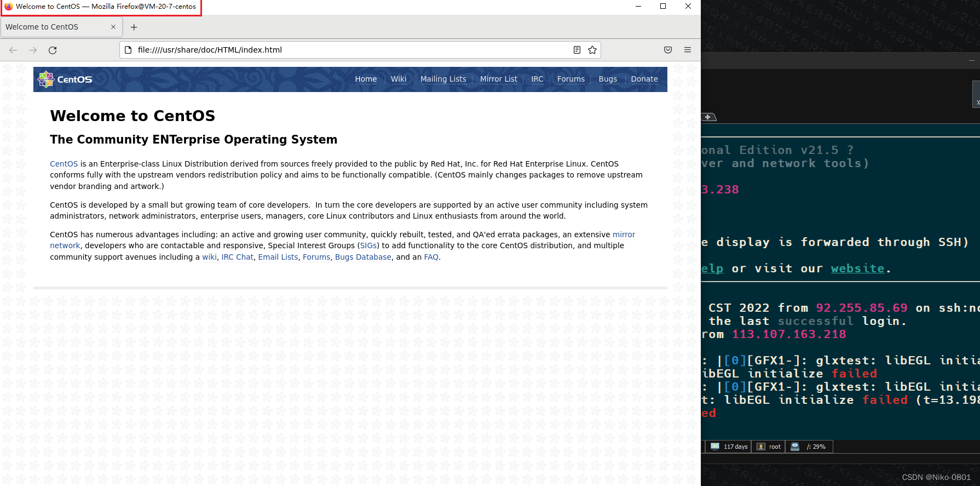Close the Firefox window

688,7
